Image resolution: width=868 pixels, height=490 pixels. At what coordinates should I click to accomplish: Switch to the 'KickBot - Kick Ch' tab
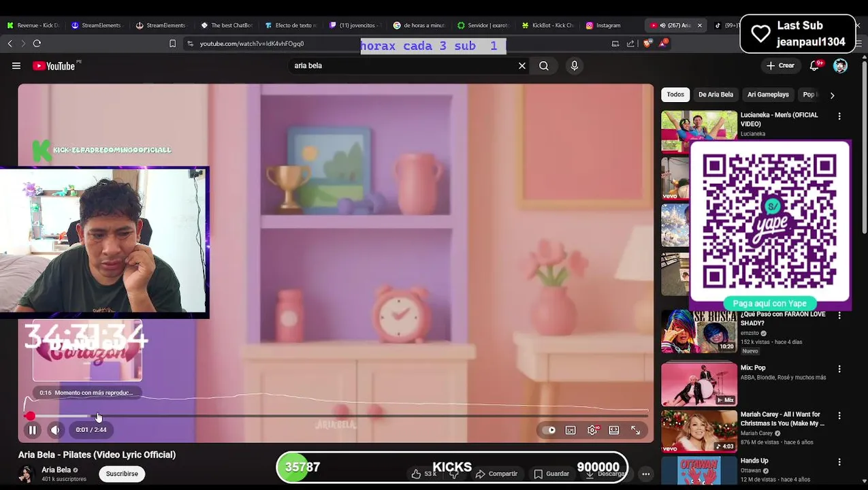coord(547,25)
